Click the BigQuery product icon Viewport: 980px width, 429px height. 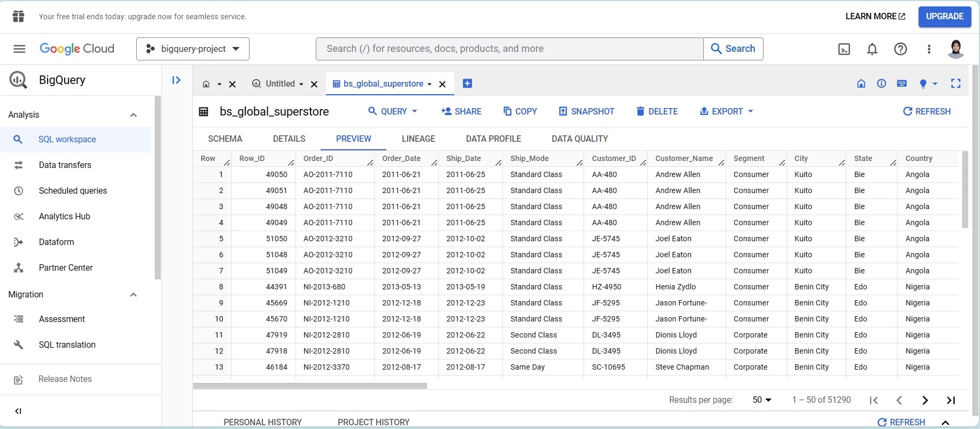point(18,80)
